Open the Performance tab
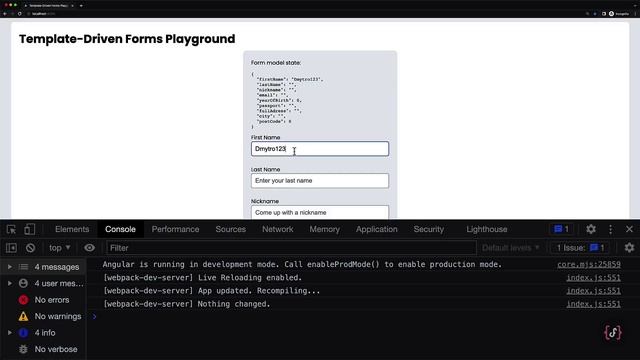This screenshot has height=360, width=640. tap(176, 229)
